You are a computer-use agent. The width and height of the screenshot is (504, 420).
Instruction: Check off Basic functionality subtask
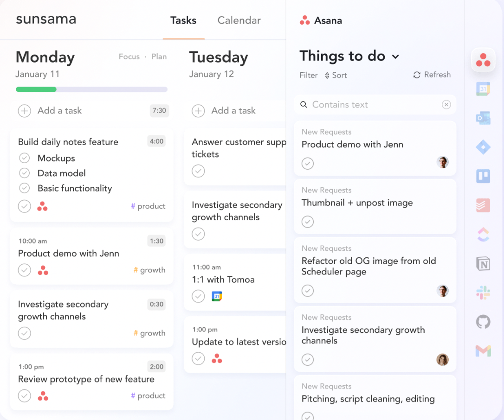[x=25, y=188]
